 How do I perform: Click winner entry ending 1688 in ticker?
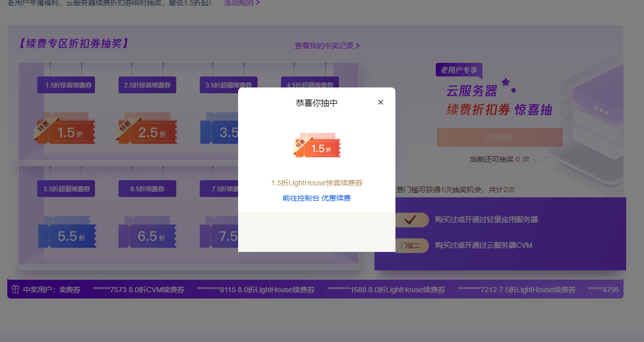(386, 290)
